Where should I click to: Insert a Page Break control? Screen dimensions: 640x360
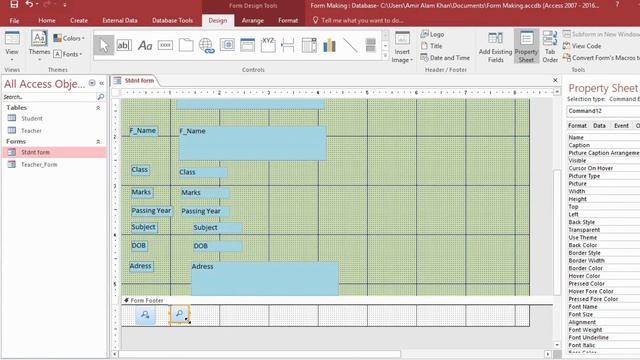pos(288,45)
